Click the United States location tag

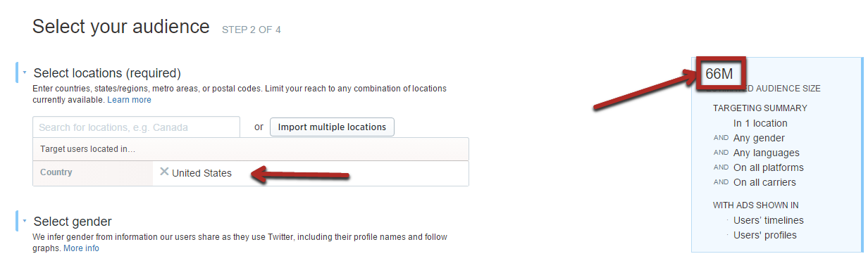(201, 173)
